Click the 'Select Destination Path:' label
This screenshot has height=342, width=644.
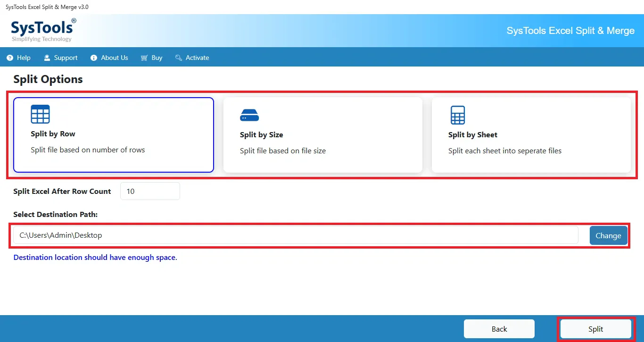[x=56, y=214]
